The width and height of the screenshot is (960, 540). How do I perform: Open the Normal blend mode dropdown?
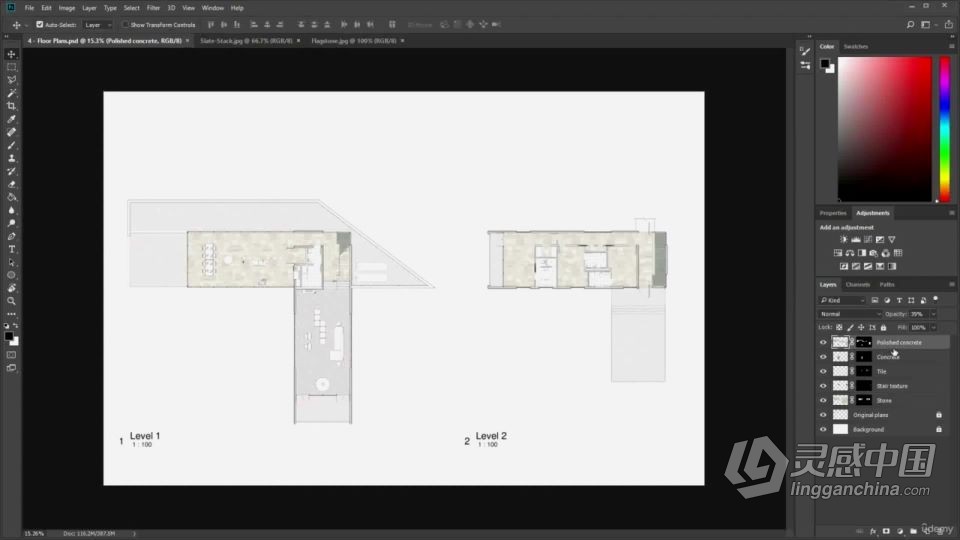[x=850, y=314]
